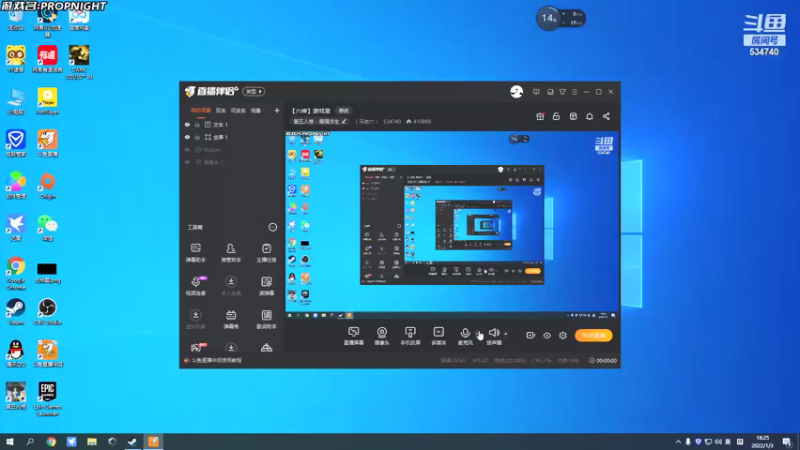Open the shop icon in top-right toolbar
800x450 pixels.
[573, 116]
